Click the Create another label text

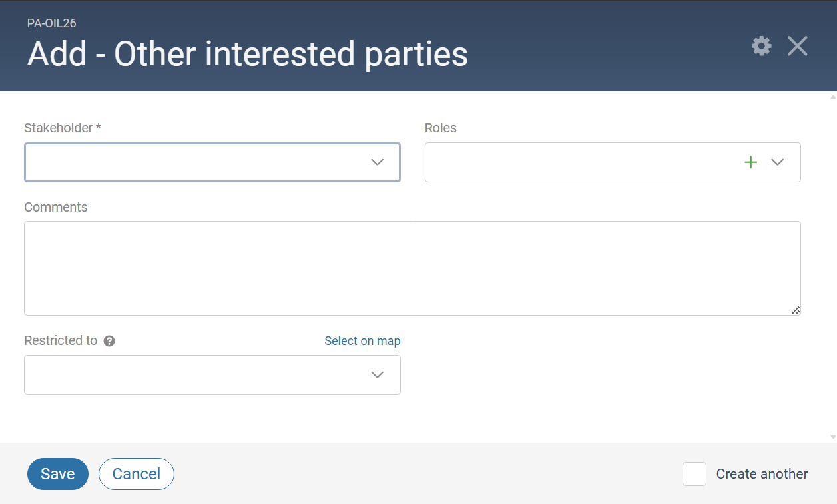762,474
